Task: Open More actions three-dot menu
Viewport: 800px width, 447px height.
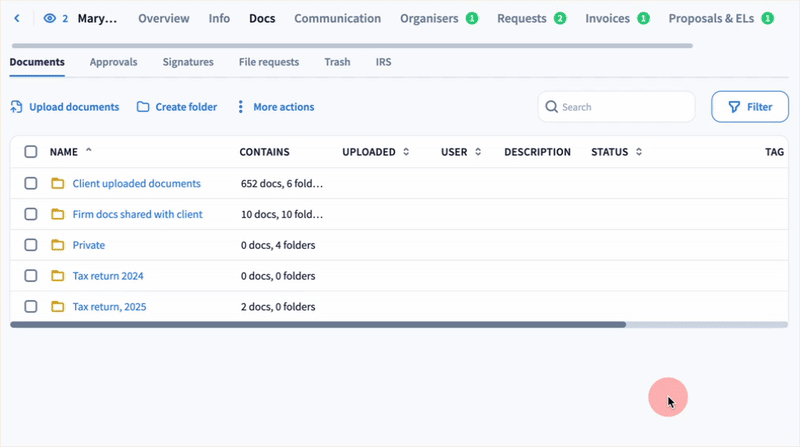Action: 240,107
